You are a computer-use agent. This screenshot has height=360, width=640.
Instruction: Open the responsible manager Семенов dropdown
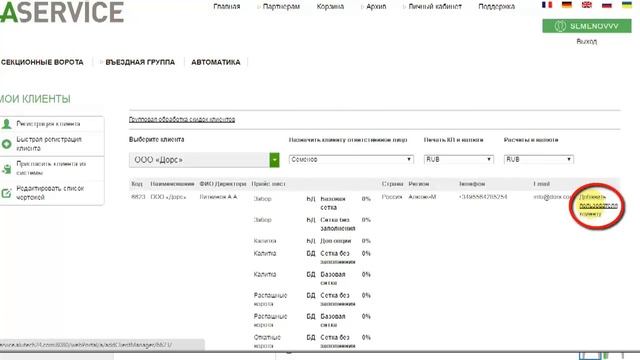(x=351, y=159)
